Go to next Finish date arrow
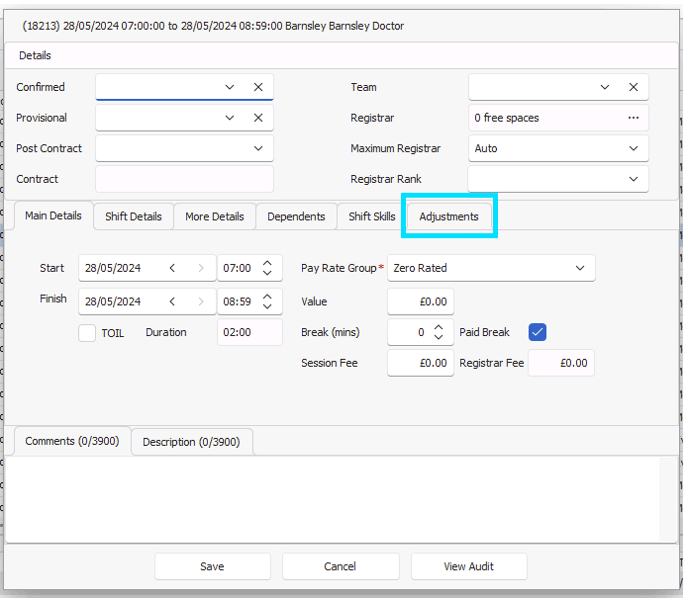 [201, 302]
